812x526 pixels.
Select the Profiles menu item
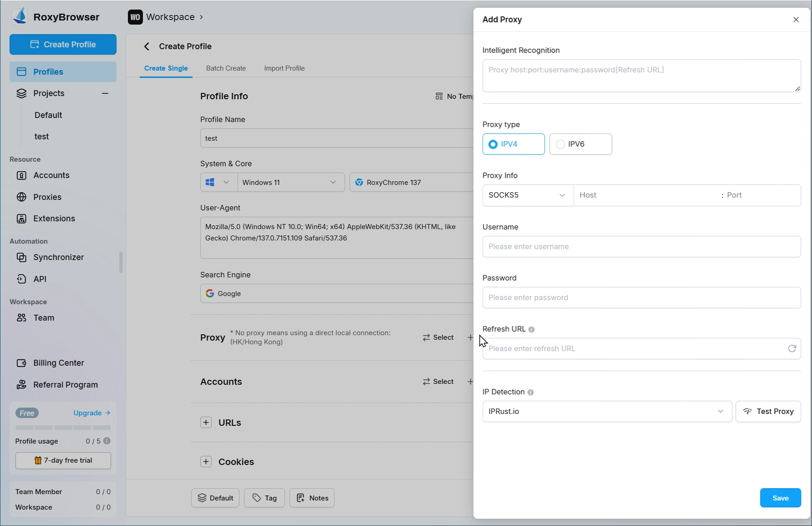63,72
